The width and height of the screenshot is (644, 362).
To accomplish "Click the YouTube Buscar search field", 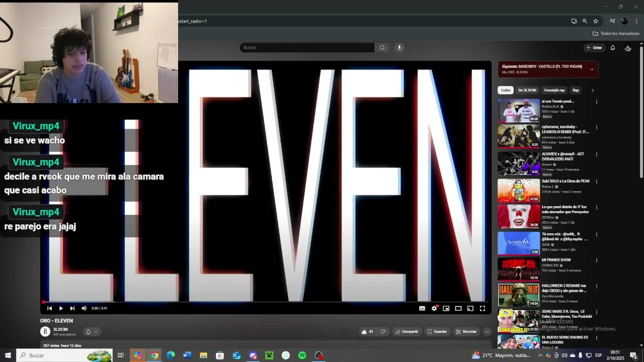I will tap(307, 47).
